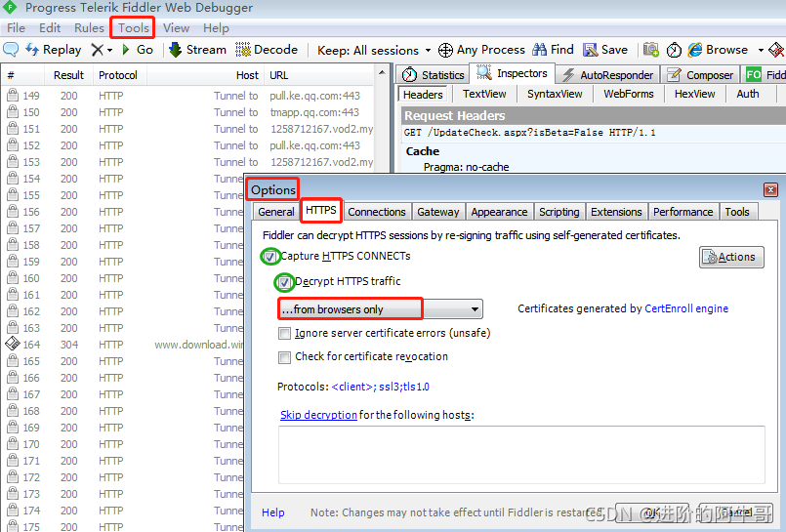Click the CertEnroll engine link
786x532 pixels.
pos(686,308)
